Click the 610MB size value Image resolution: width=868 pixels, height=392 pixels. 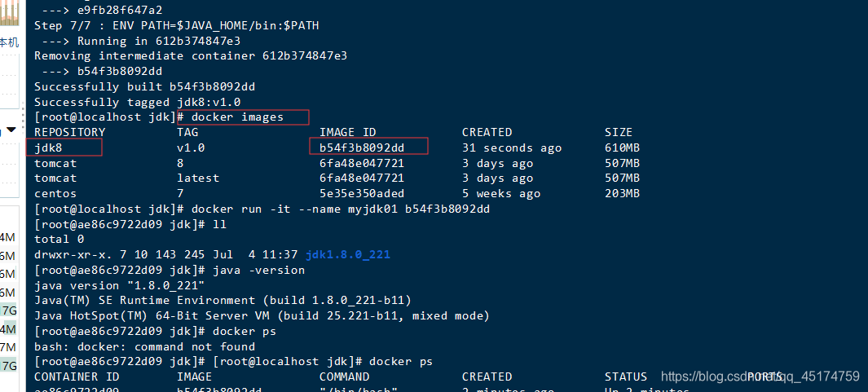(x=622, y=148)
